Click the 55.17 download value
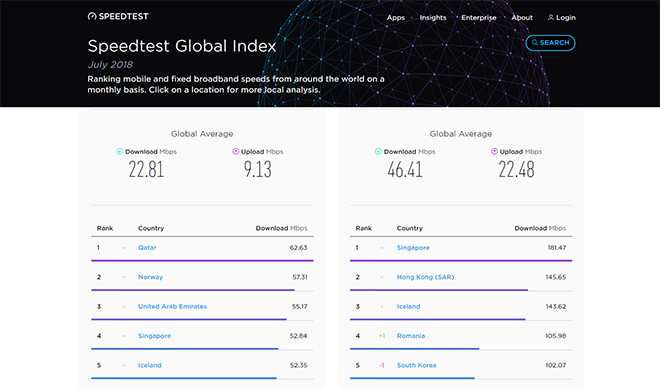Image resolution: width=660 pixels, height=389 pixels. click(x=300, y=306)
